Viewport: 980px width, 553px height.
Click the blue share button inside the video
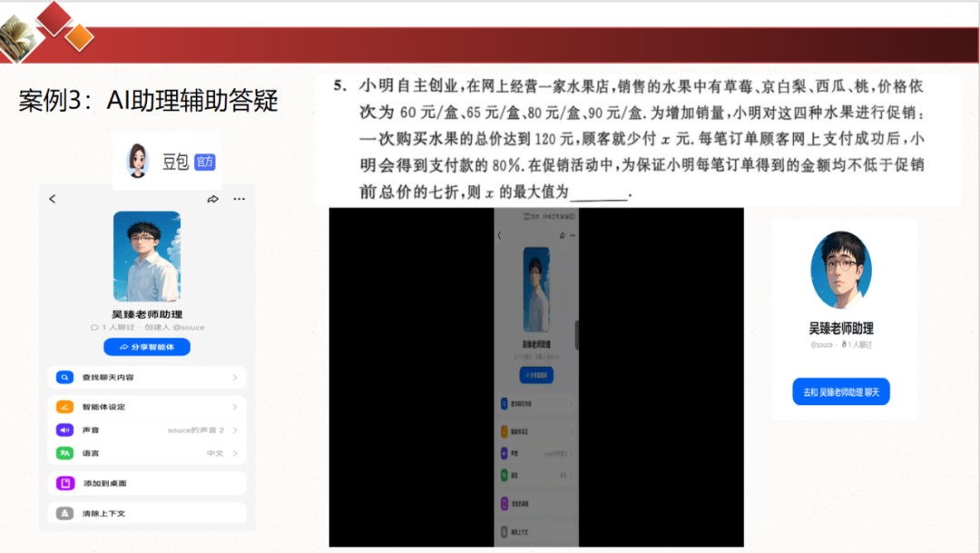click(536, 375)
